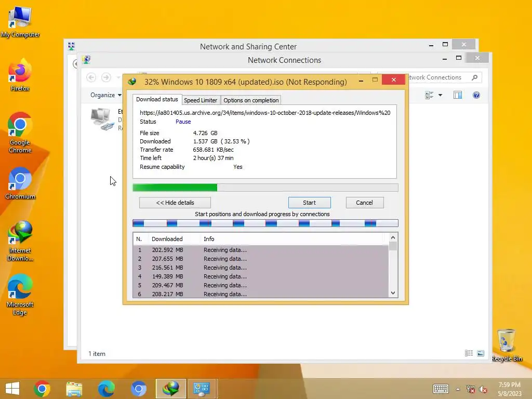Open view options dropdown arrow
This screenshot has width=532, height=399.
(440, 96)
